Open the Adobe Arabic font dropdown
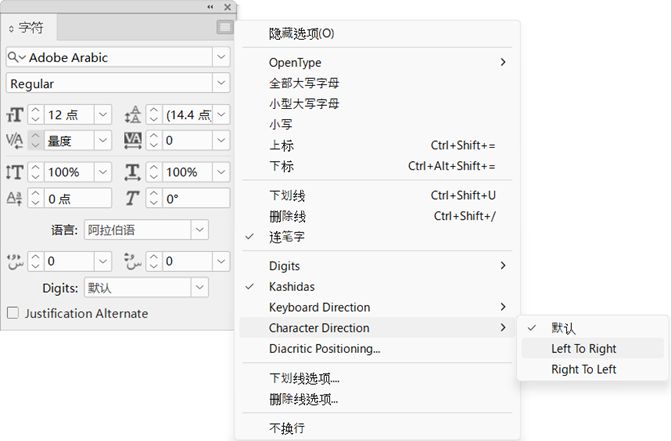Image resolution: width=671 pixels, height=441 pixels. (221, 57)
